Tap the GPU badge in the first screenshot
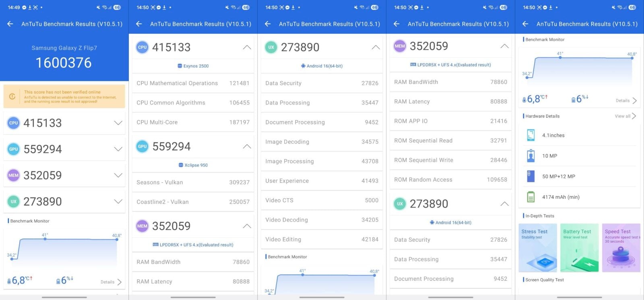 click(14, 149)
